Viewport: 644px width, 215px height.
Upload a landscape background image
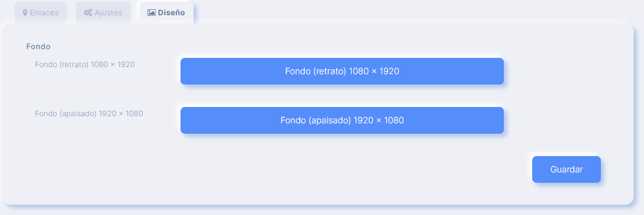click(x=342, y=121)
